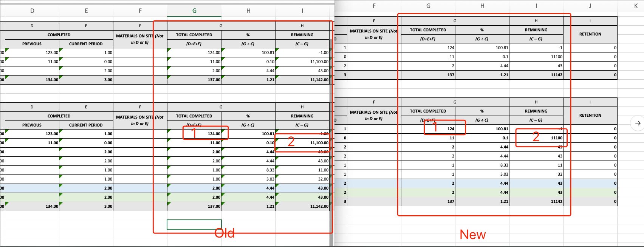Click the right arrow circle button
Viewport: 644px width, 247px height.
[x=638, y=123]
